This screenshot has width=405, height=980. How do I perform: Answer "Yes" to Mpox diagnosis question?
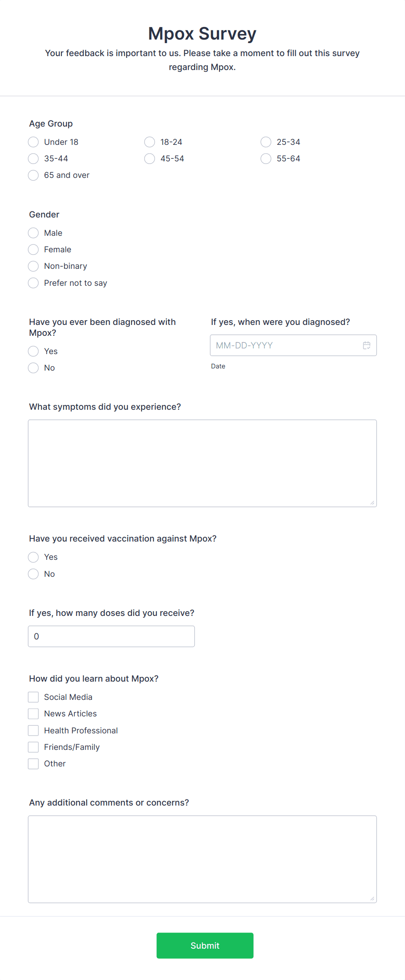coord(33,351)
